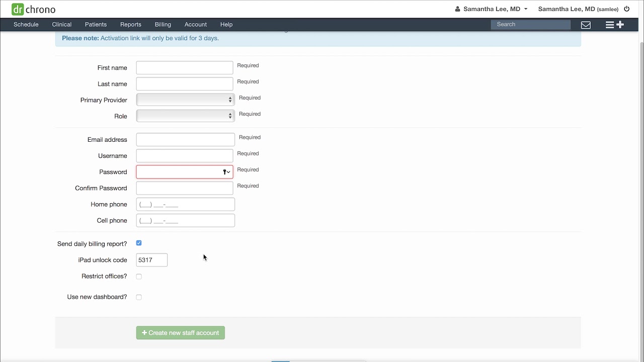Enable Use new dashboard checkbox
The image size is (644, 362).
click(x=139, y=297)
